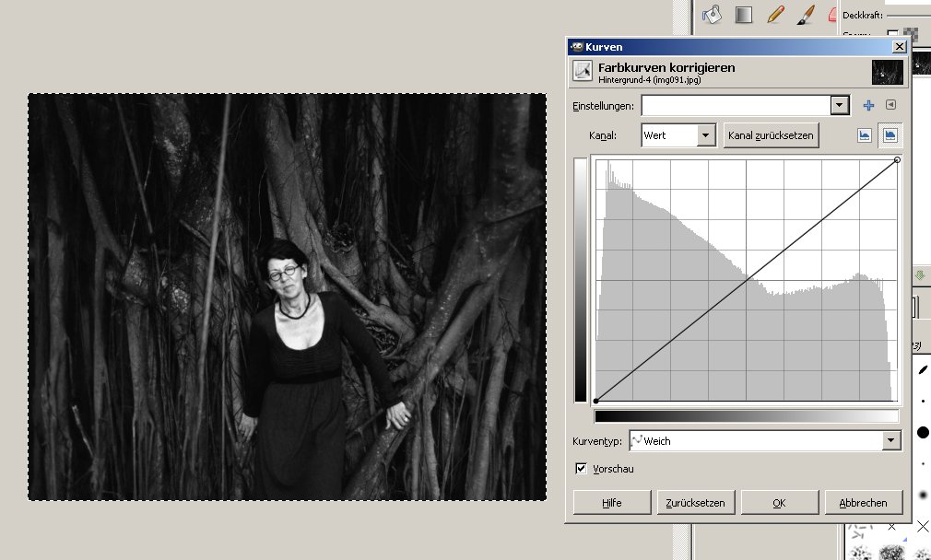This screenshot has width=931, height=560.
Task: Select the Paintbrush tool
Action: (x=805, y=14)
